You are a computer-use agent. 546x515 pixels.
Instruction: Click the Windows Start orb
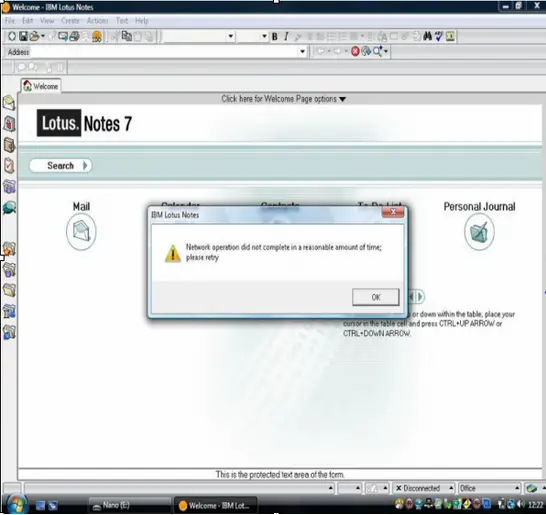[x=16, y=505]
